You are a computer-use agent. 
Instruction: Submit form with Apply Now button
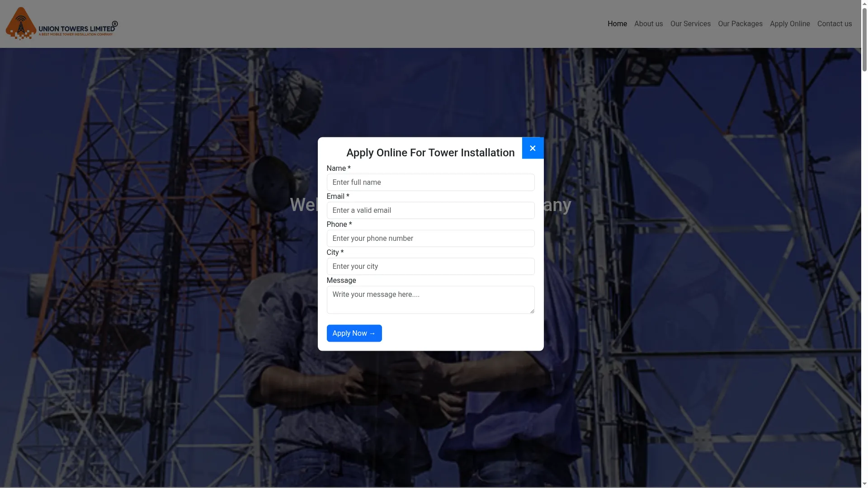[x=354, y=333]
